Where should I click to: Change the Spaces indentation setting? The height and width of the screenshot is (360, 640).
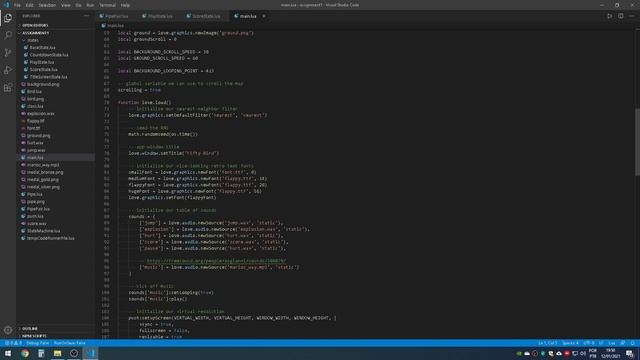coord(570,343)
